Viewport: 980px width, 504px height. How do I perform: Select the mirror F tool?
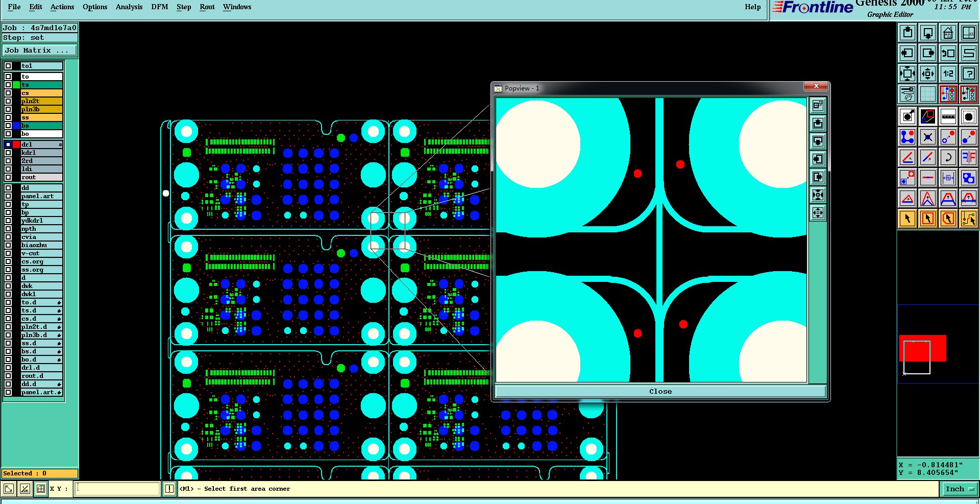pos(969,157)
